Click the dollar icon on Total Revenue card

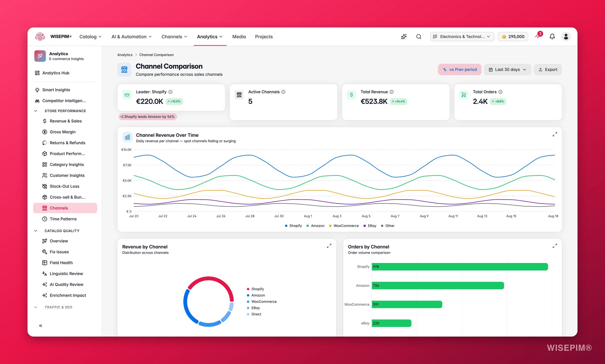(351, 95)
